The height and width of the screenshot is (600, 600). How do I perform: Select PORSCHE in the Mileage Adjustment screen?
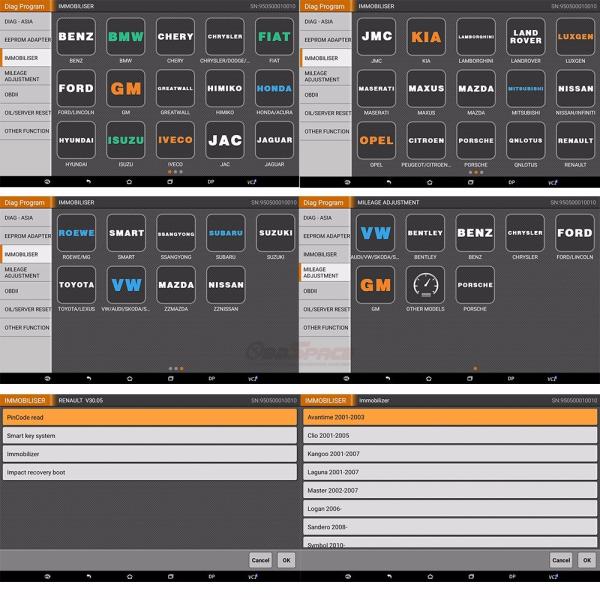tap(475, 285)
